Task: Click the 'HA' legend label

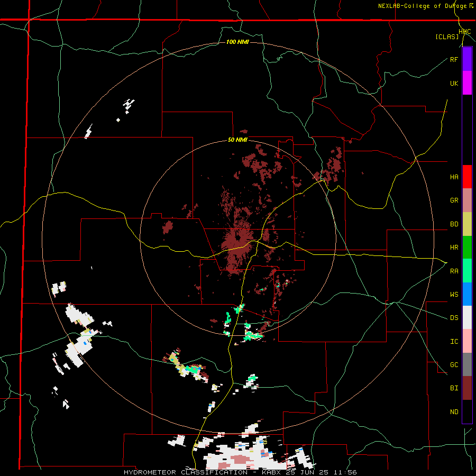Action: click(454, 177)
